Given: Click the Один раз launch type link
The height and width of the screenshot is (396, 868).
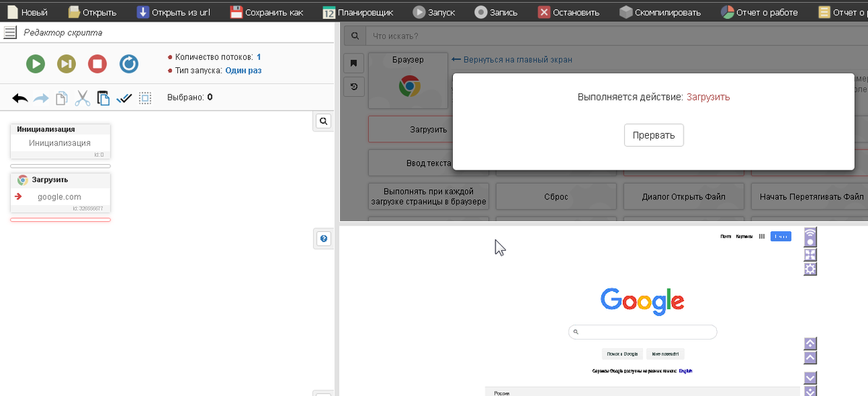Looking at the screenshot, I should (243, 71).
